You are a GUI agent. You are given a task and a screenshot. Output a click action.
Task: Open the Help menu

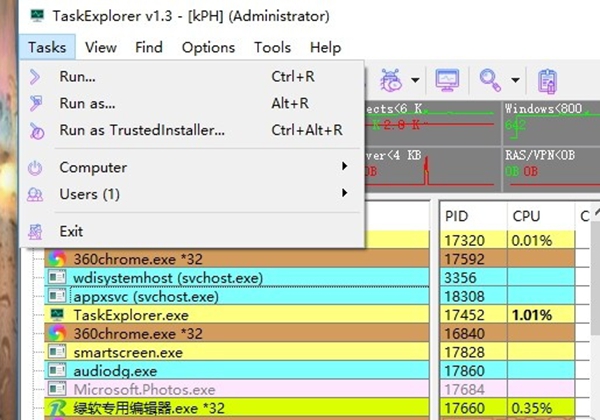(325, 47)
